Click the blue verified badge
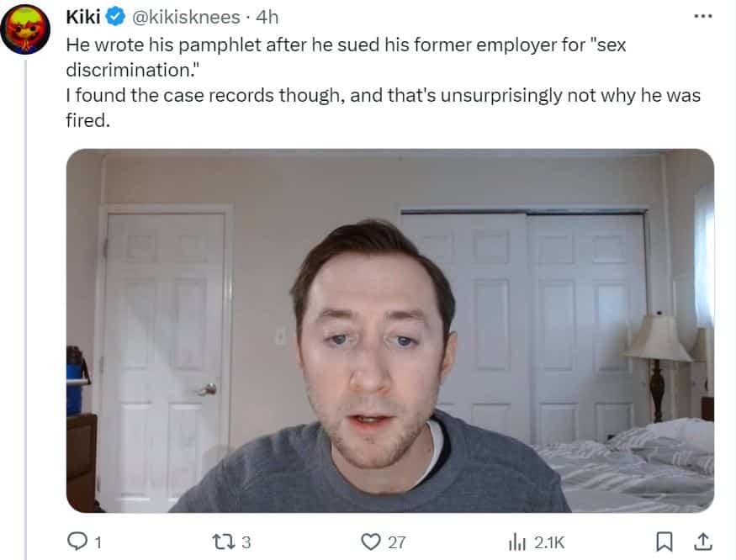Screen dimensions: 736x560 [115, 18]
